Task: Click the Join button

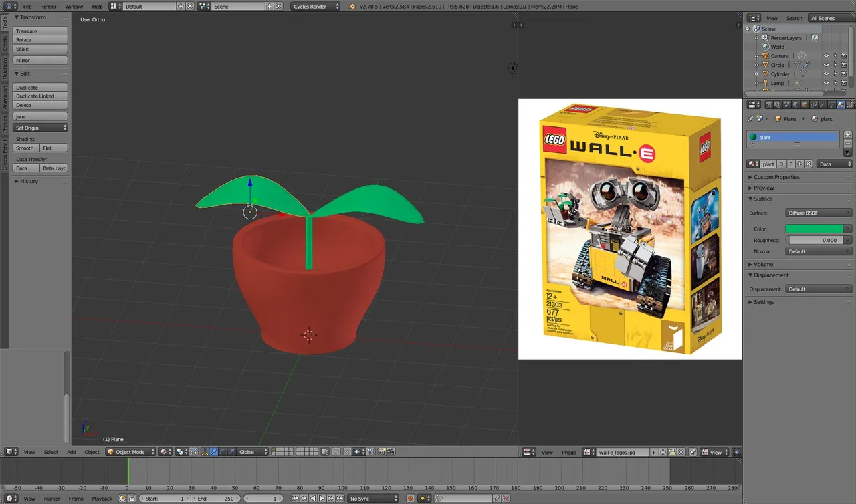Action: (x=40, y=117)
